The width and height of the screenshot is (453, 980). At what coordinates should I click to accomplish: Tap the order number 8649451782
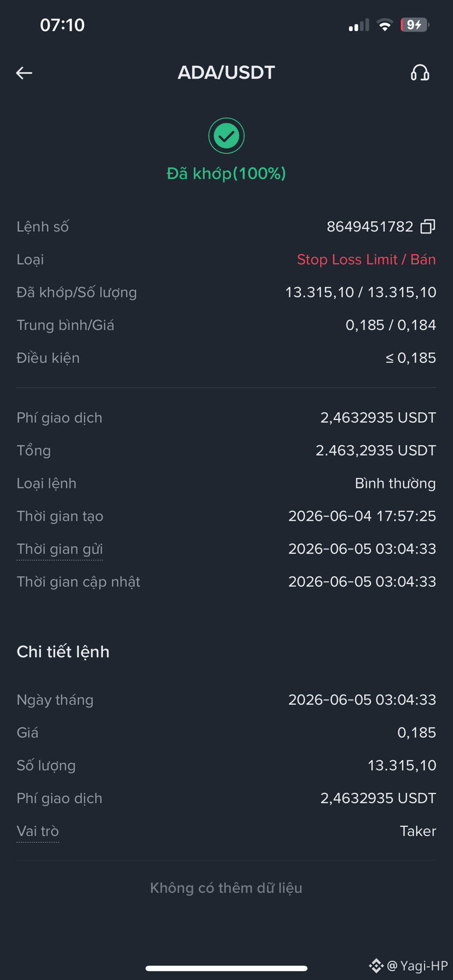(x=370, y=226)
